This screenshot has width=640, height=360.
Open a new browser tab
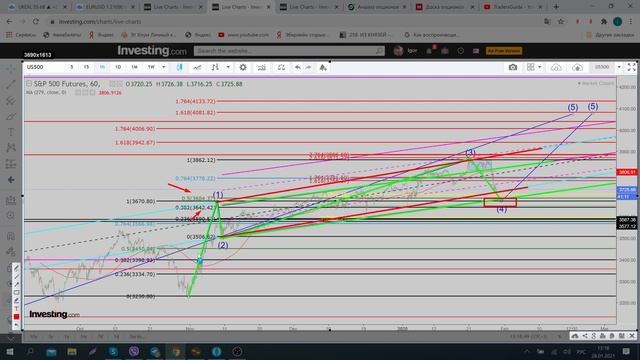pyautogui.click(x=556, y=7)
